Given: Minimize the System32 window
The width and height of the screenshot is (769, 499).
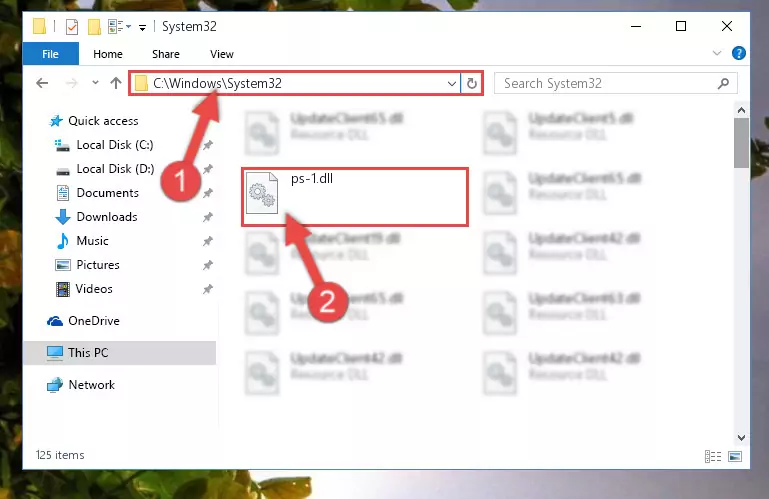Looking at the screenshot, I should [636, 26].
